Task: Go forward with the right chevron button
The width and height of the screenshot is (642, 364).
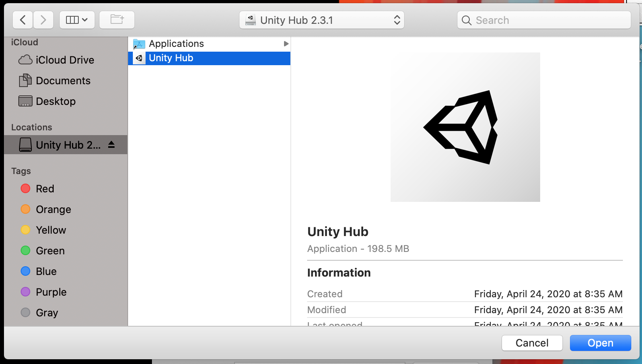Action: (x=43, y=20)
